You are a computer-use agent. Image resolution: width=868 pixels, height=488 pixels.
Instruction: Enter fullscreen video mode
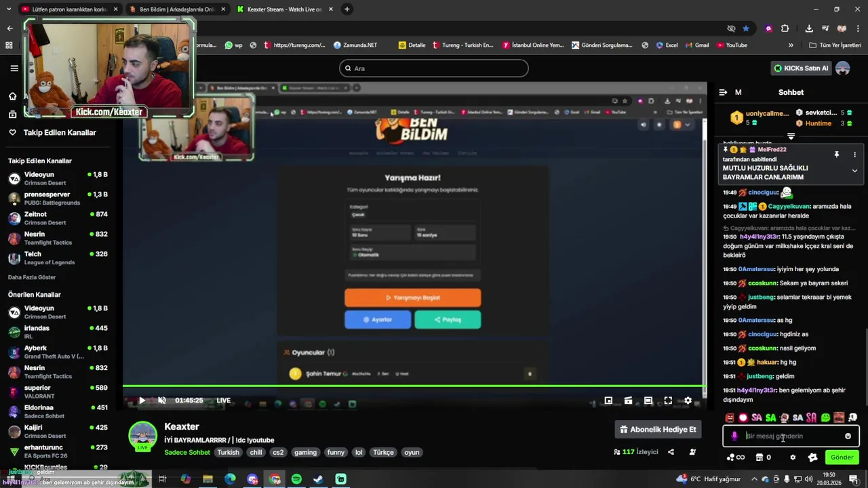[668, 401]
